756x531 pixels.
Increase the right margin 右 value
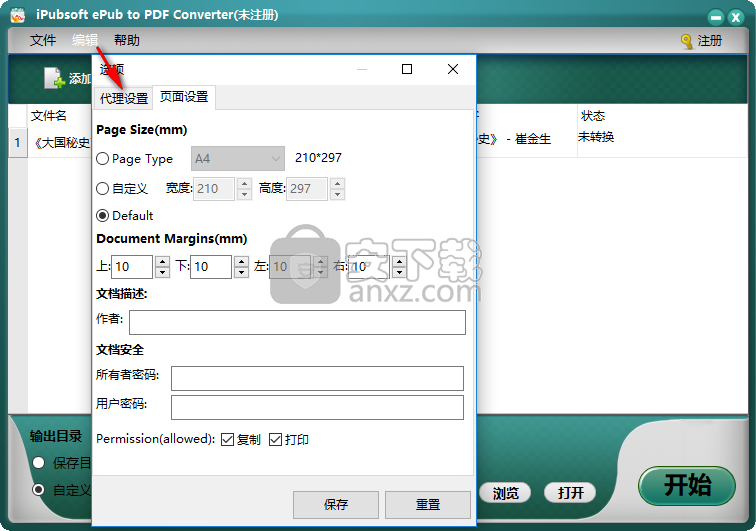[x=399, y=261]
